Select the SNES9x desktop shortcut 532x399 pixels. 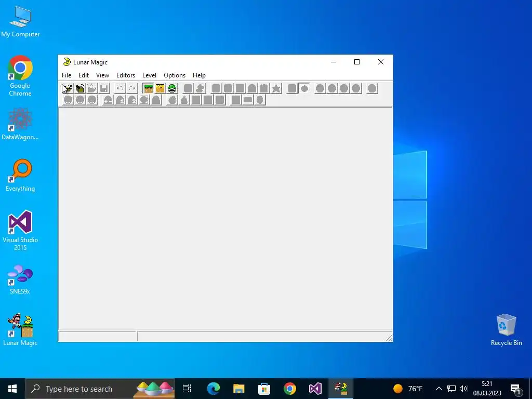[20, 279]
